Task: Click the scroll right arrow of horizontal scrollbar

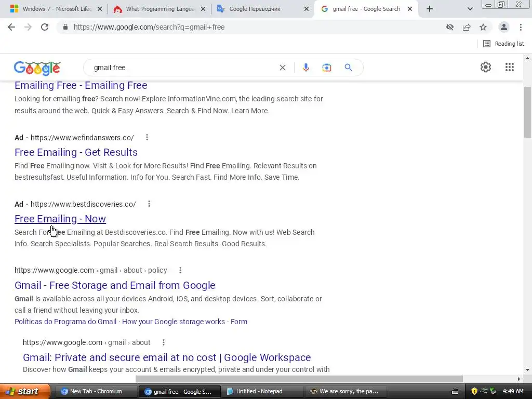Action: click(519, 379)
